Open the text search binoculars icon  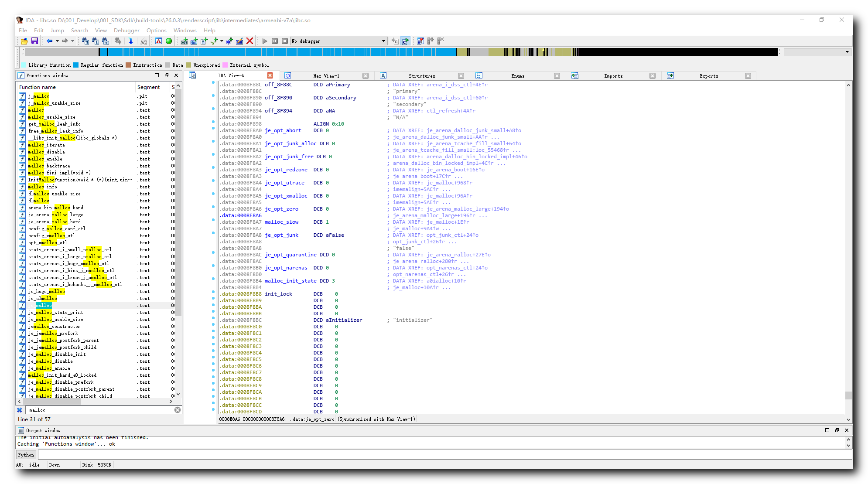(x=96, y=41)
